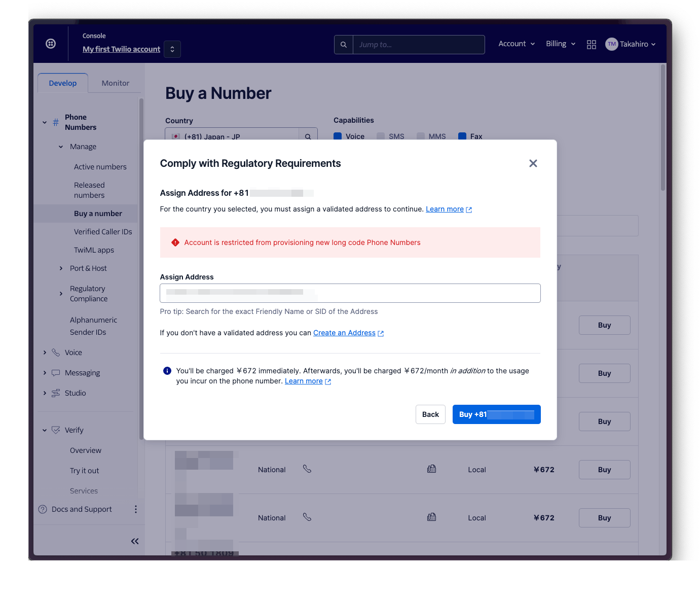The image size is (700, 598).
Task: Open the Takahiro user profile menu
Action: pos(631,44)
